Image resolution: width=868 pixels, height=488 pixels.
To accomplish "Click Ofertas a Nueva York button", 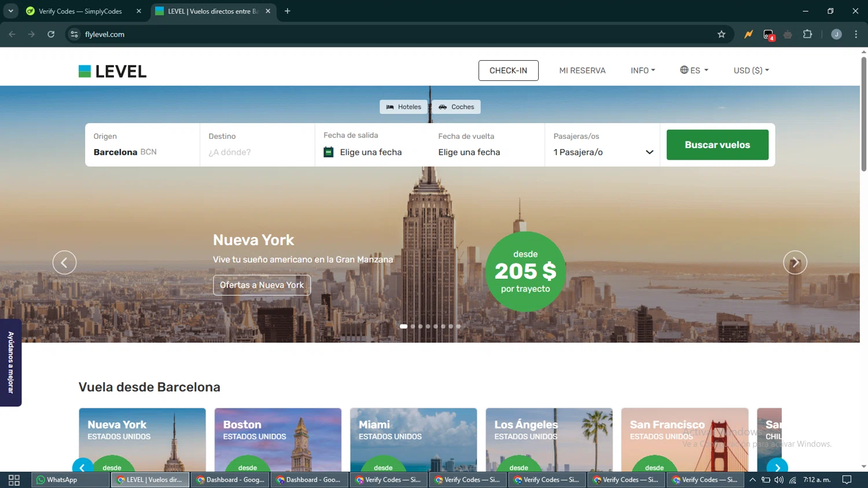I will click(262, 285).
